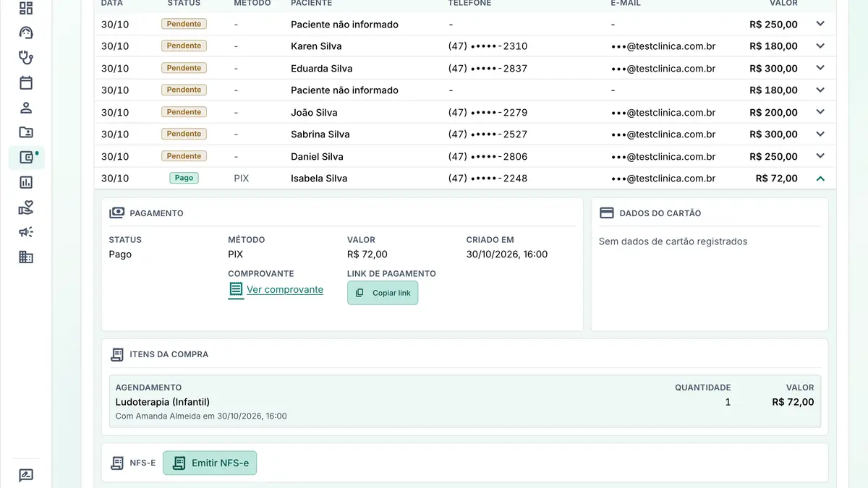The image size is (868, 488).
Task: Select the wallet payments icon in sidebar
Action: 26,158
